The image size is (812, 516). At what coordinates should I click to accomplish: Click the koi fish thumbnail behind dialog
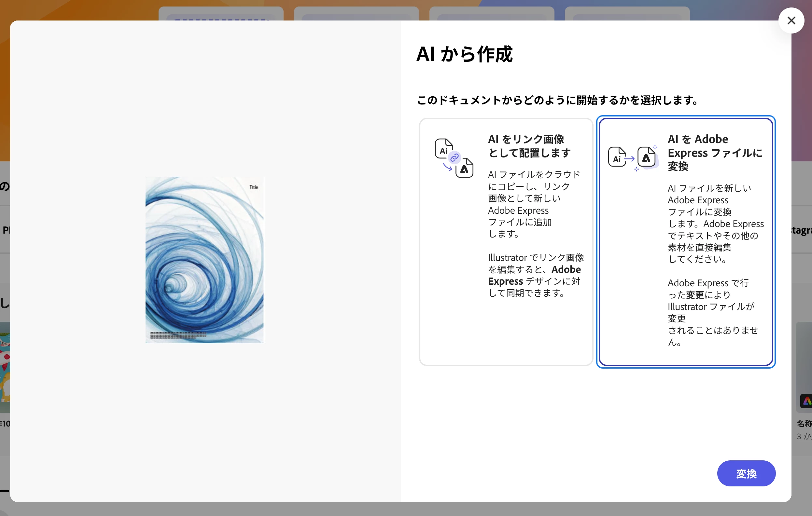click(5, 367)
